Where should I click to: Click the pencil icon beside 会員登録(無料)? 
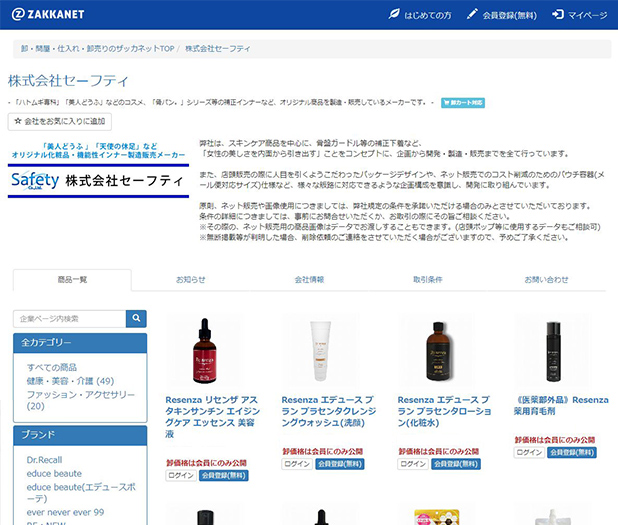(x=471, y=15)
